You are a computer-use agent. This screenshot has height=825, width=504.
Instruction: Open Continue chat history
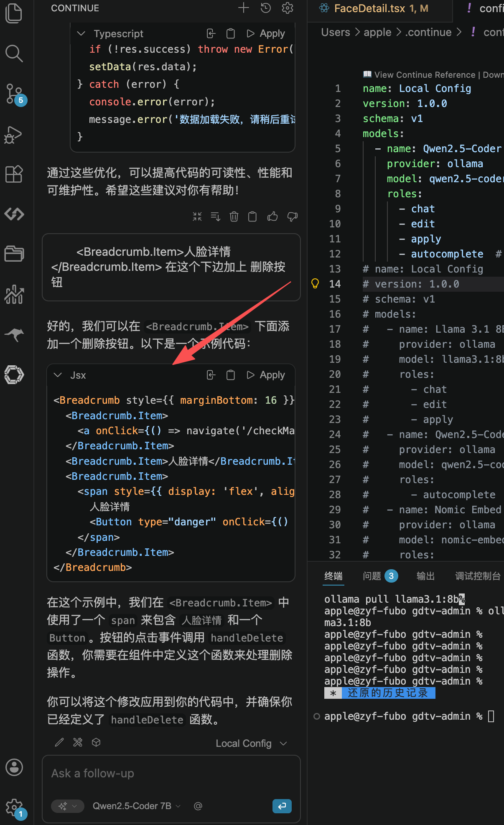(266, 8)
